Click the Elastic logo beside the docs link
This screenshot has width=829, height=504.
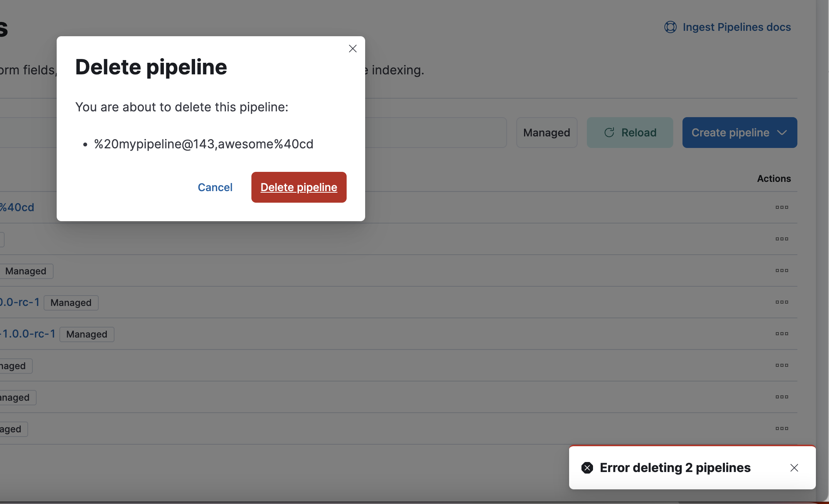coord(670,27)
